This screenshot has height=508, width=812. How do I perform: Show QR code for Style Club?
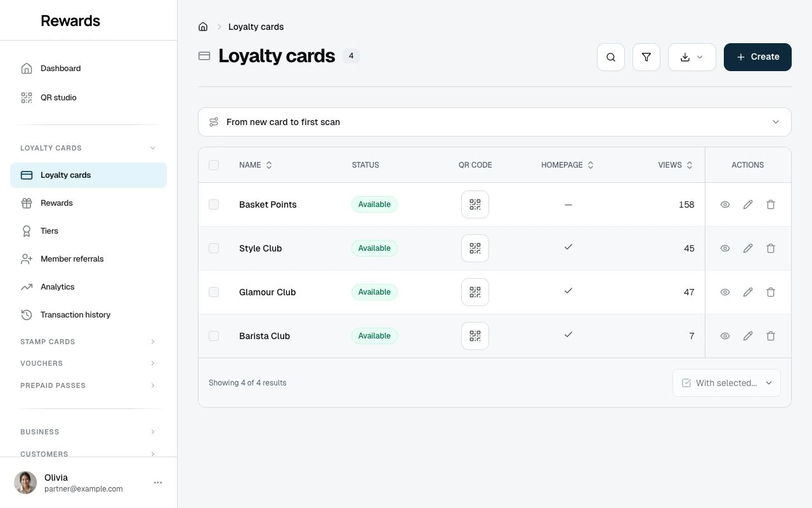(x=475, y=248)
